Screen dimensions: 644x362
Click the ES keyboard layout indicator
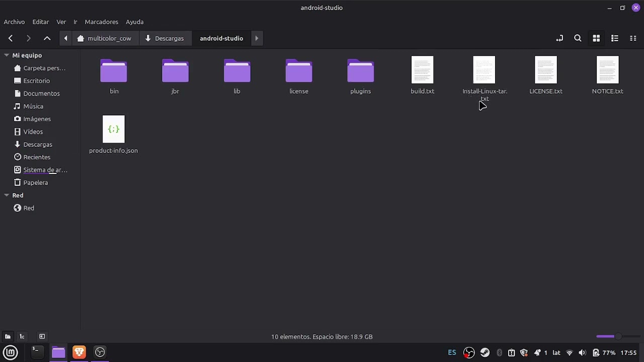(x=452, y=352)
